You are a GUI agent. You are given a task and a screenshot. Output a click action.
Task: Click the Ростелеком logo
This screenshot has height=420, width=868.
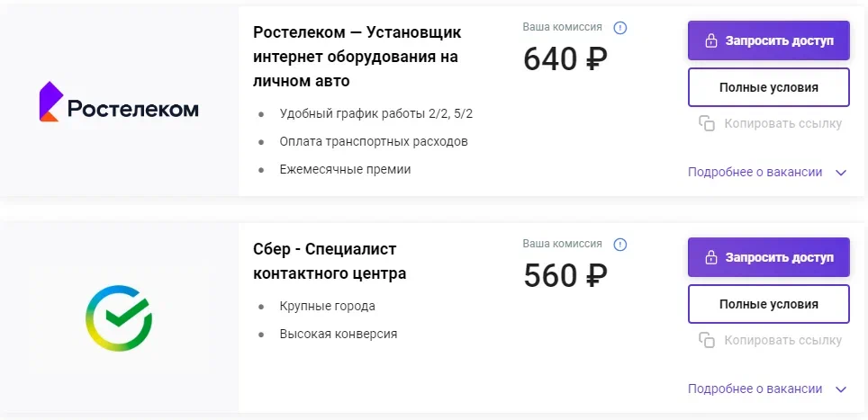[x=119, y=102]
